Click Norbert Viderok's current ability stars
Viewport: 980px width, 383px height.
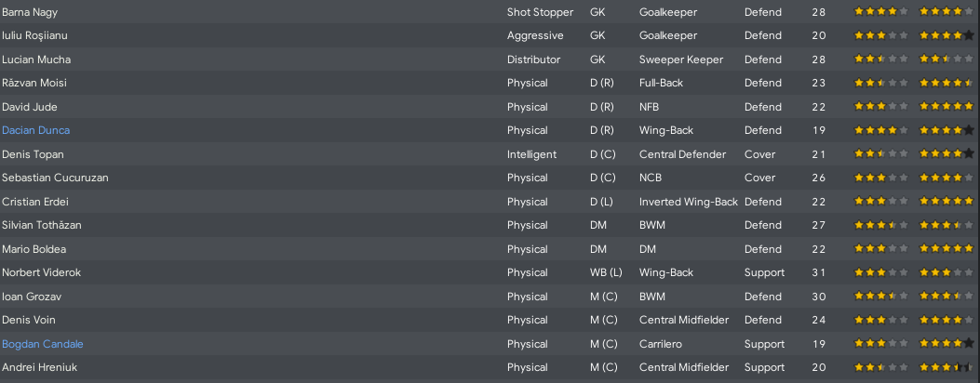pyautogui.click(x=880, y=272)
